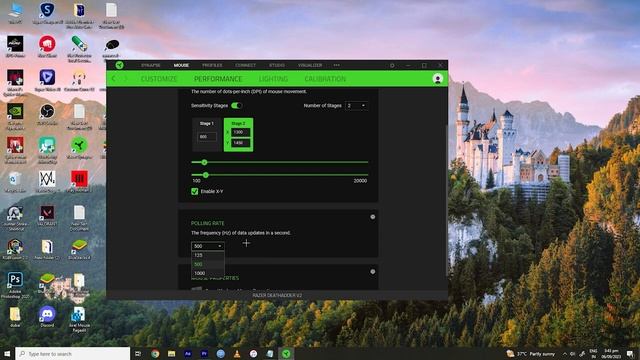The width and height of the screenshot is (640, 360).
Task: Select 125 polling rate option
Action: (x=208, y=255)
